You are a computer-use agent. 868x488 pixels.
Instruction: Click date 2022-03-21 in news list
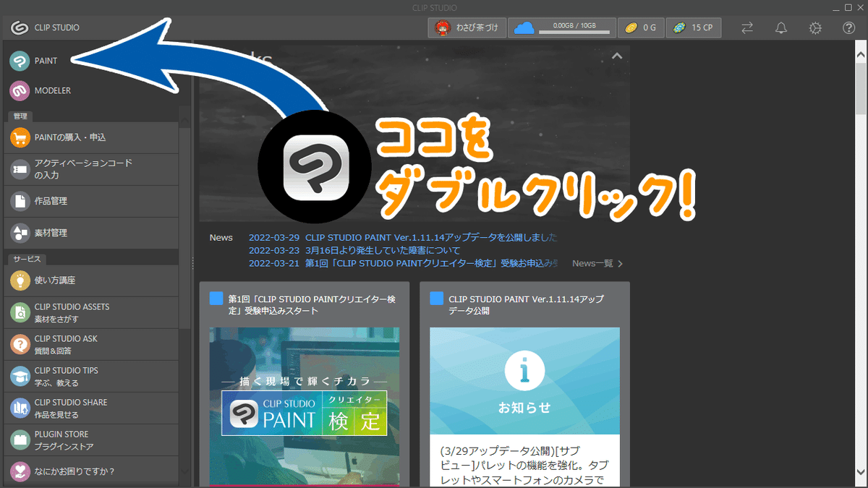[x=273, y=263]
